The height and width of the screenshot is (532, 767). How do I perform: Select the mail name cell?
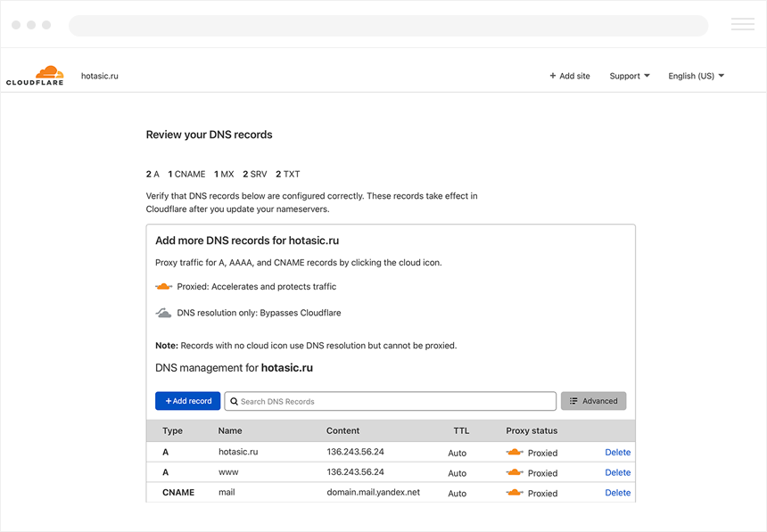pos(227,492)
